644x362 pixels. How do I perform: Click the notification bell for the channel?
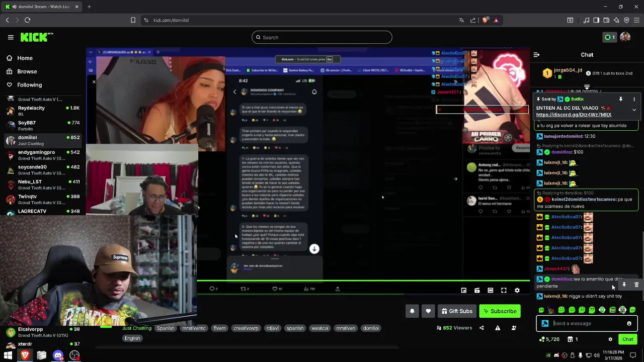(412, 311)
